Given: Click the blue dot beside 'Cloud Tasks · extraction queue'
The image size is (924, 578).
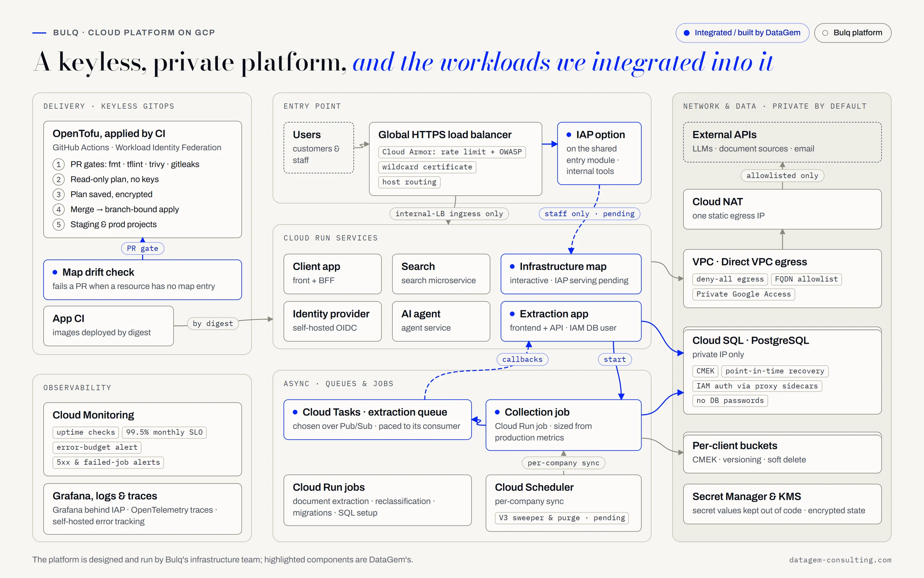Looking at the screenshot, I should [295, 412].
